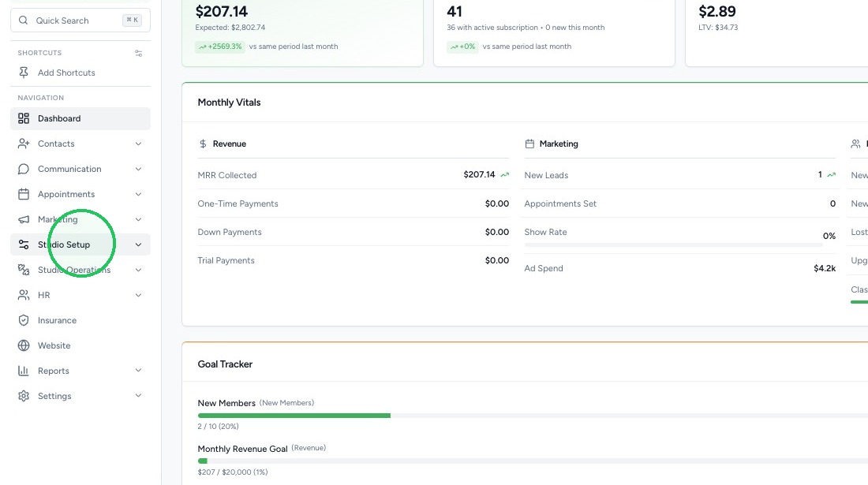The image size is (868, 485).
Task: Expand the Contacts submenu chevron
Action: tap(138, 144)
